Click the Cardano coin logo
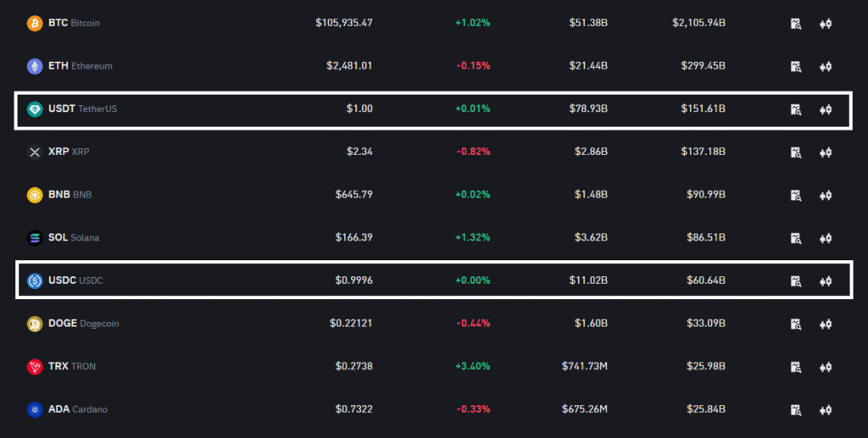This screenshot has width=868, height=438. (35, 410)
